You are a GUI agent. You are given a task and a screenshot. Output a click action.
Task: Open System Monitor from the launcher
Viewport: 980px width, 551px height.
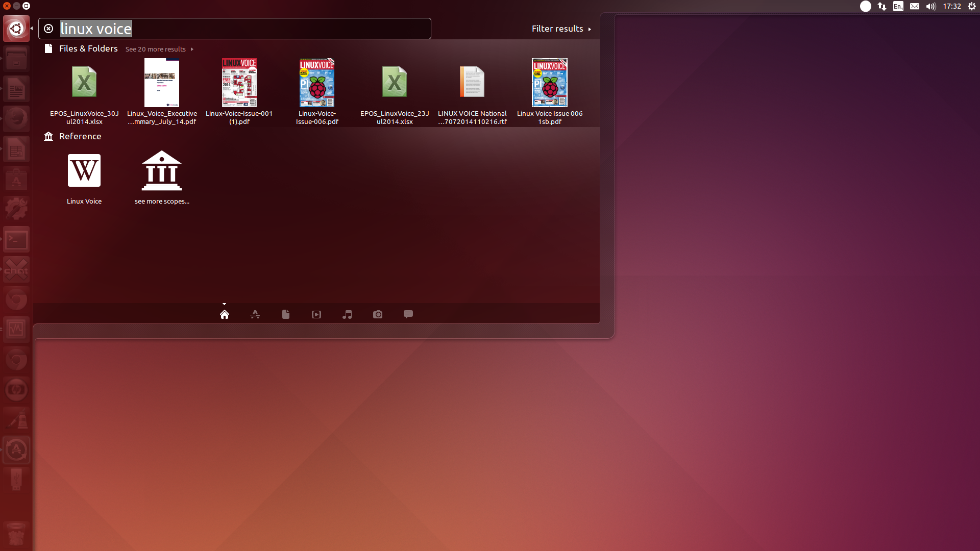(x=16, y=330)
